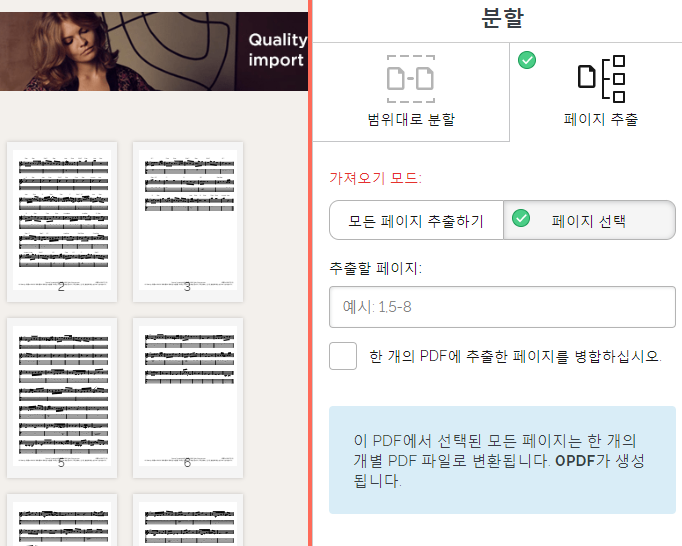Click the merge pages checkbox label text

pos(515,356)
